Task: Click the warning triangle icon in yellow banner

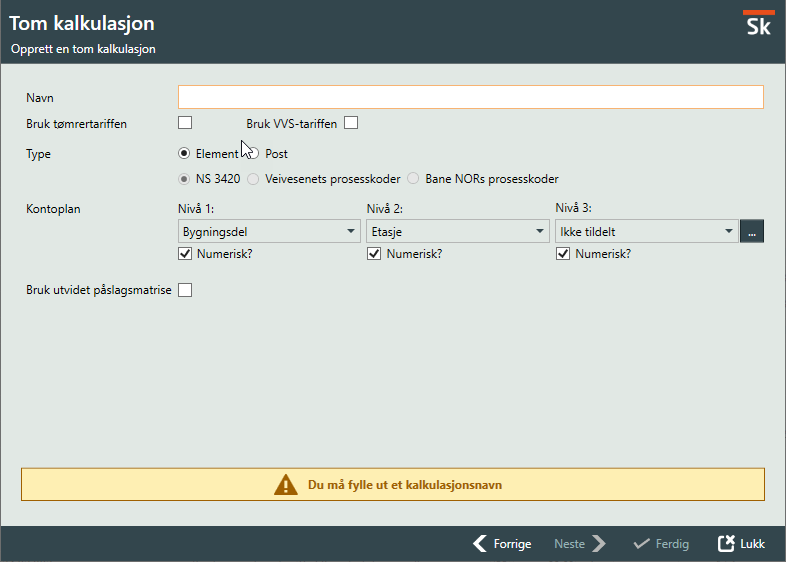Action: click(287, 485)
